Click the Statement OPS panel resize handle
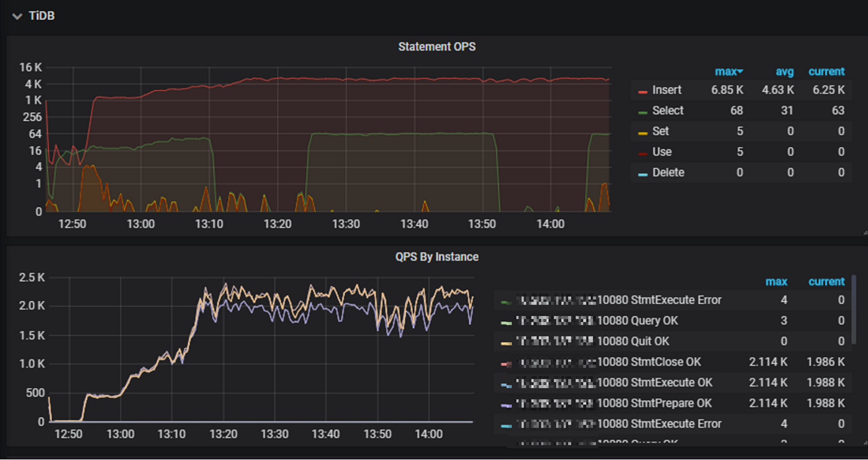868x460 pixels. (865, 232)
